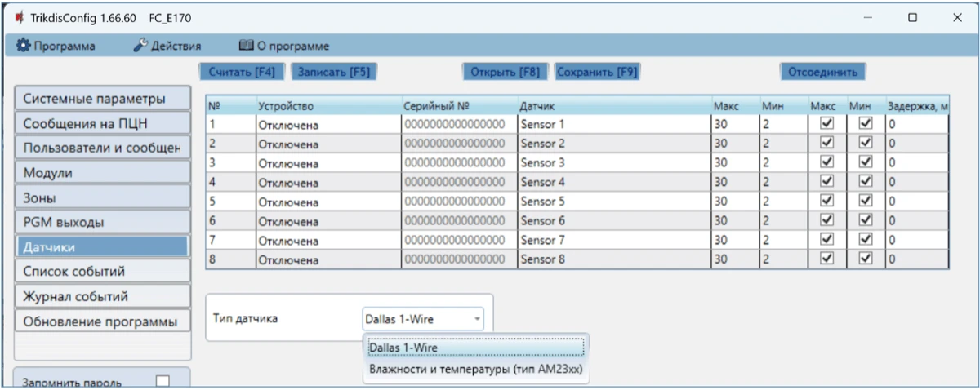Switch to the PGM выходы section

tap(102, 221)
